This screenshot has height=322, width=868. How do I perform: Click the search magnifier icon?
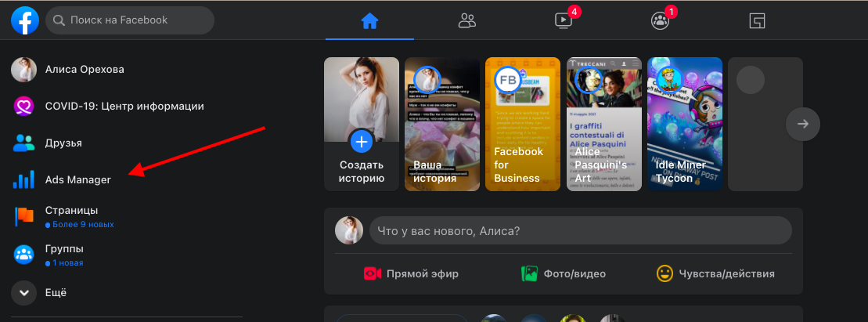[59, 20]
